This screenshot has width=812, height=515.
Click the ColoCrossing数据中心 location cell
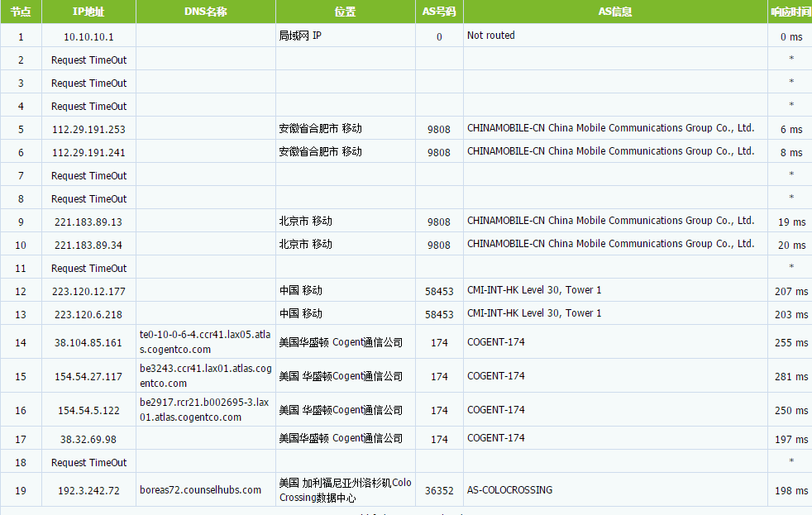coord(346,490)
